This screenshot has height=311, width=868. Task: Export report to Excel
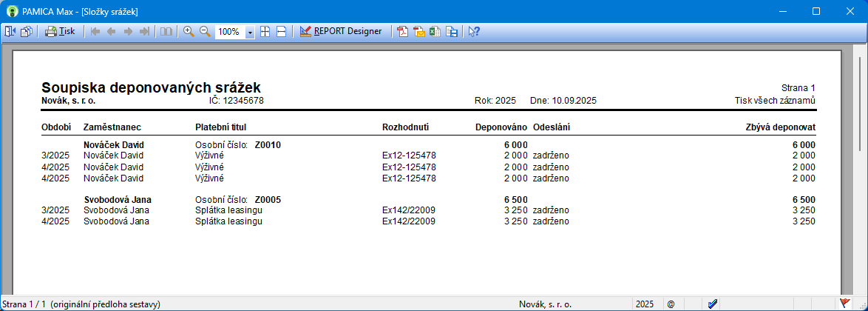[x=435, y=32]
